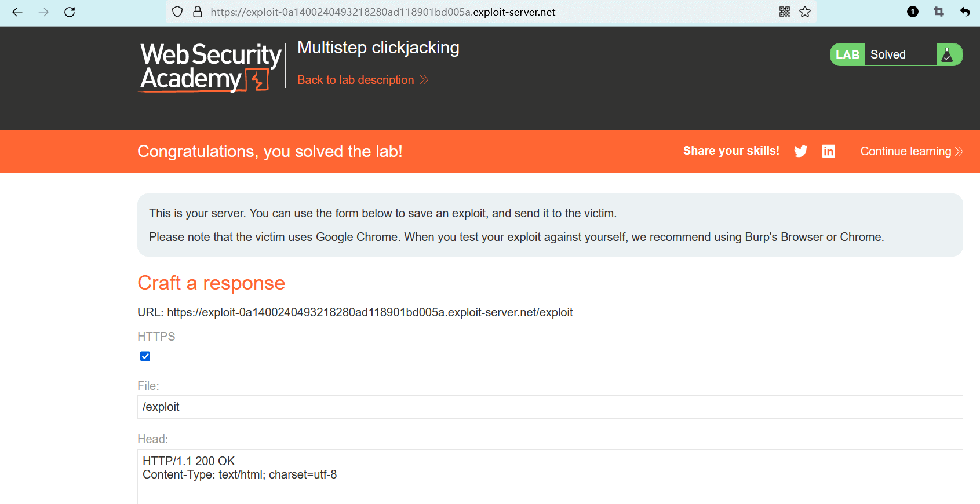The height and width of the screenshot is (504, 980).
Task: Share on LinkedIn via its icon
Action: click(x=829, y=151)
